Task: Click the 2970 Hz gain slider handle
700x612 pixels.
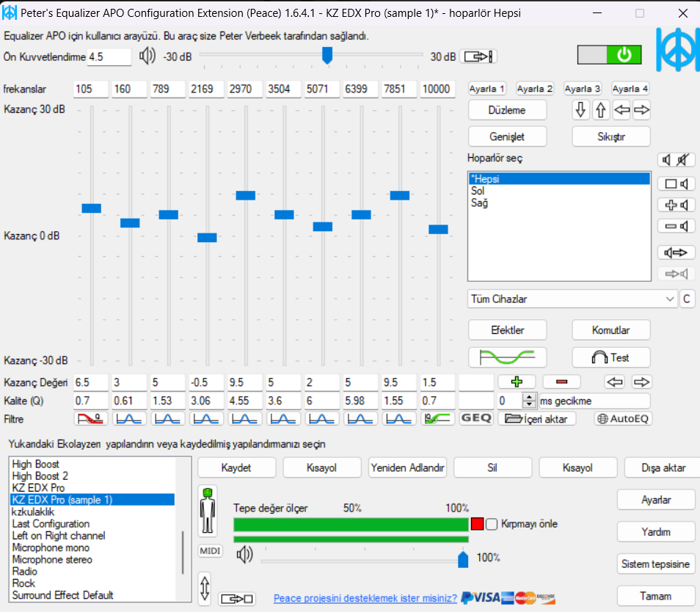Action: tap(246, 195)
